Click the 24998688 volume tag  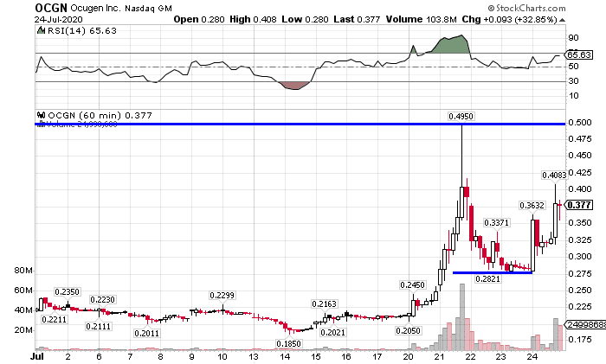pyautogui.click(x=586, y=325)
